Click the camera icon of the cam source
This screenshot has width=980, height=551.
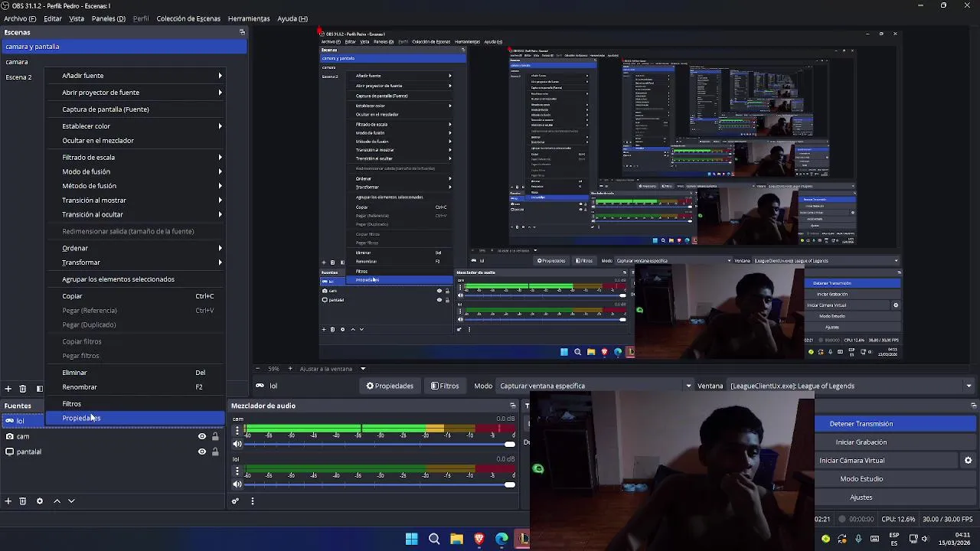click(x=9, y=437)
